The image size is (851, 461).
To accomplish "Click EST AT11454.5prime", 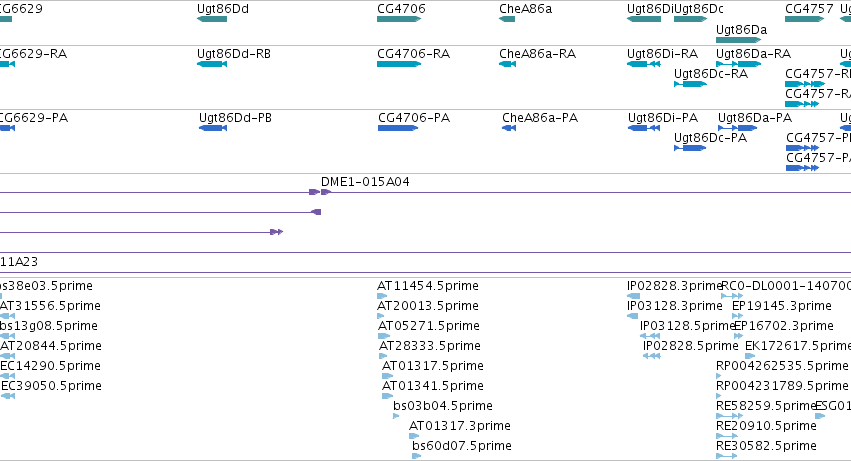I will [x=428, y=286].
